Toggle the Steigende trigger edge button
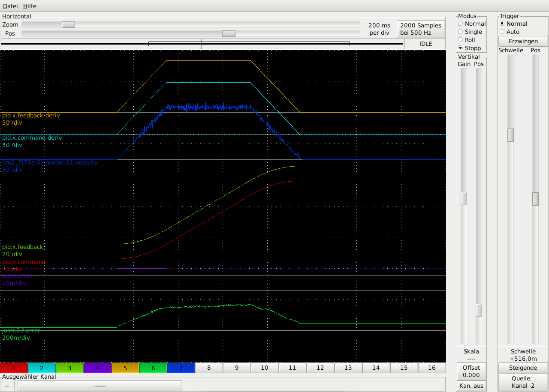Screen dimensions: 549x392 [523, 368]
